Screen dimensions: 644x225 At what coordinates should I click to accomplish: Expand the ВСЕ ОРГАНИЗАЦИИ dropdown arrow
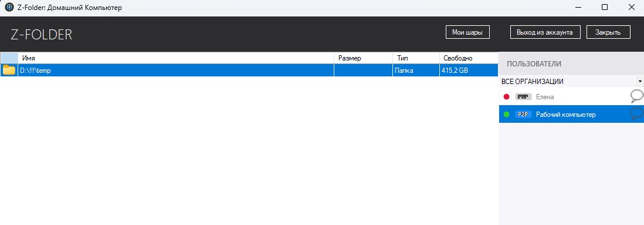(x=640, y=82)
